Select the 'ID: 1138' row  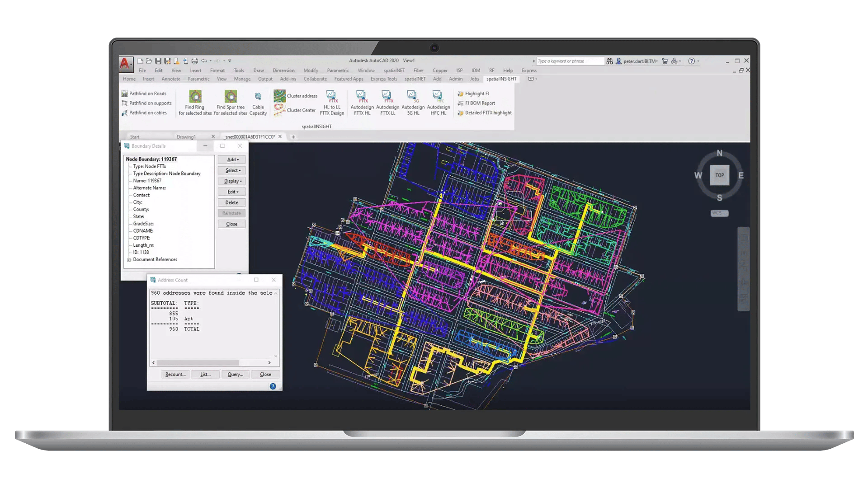(x=141, y=253)
